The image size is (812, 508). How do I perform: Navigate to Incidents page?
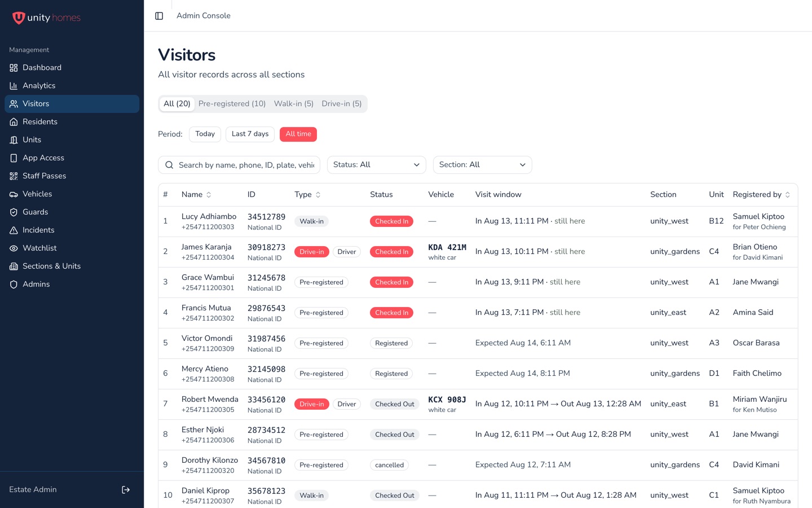pyautogui.click(x=72, y=230)
